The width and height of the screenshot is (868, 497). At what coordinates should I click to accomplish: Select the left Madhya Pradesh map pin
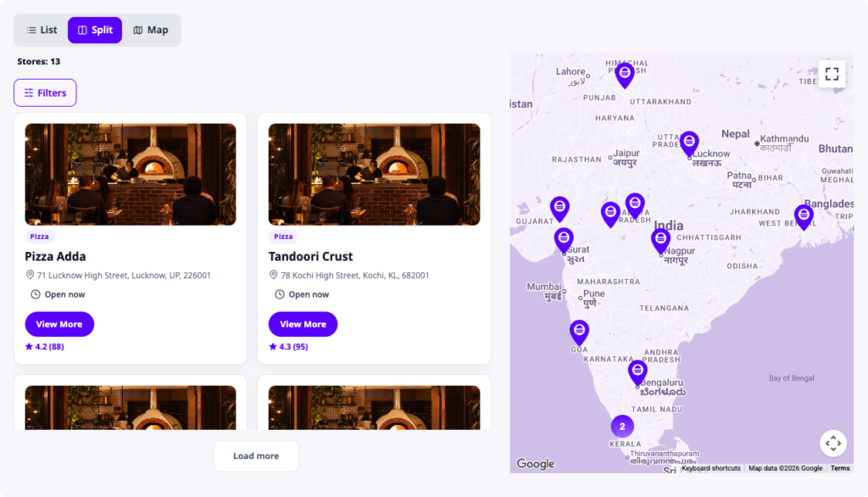tap(610, 215)
